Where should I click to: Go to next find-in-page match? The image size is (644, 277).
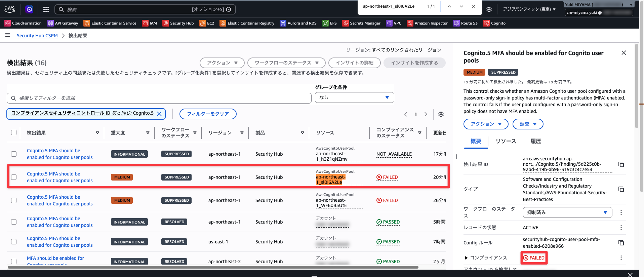(461, 6)
